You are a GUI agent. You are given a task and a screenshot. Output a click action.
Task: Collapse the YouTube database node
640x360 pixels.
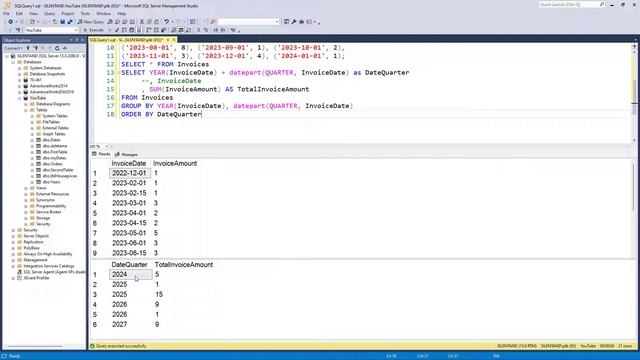[19, 98]
